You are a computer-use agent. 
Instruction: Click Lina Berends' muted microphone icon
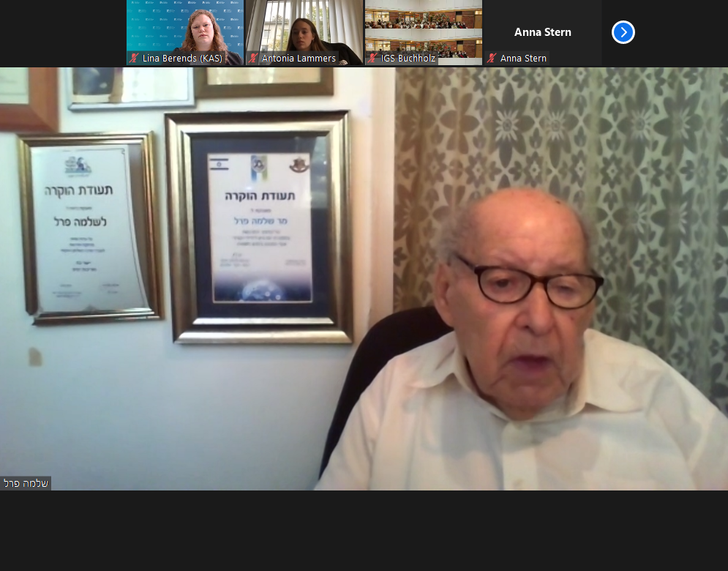(135, 59)
